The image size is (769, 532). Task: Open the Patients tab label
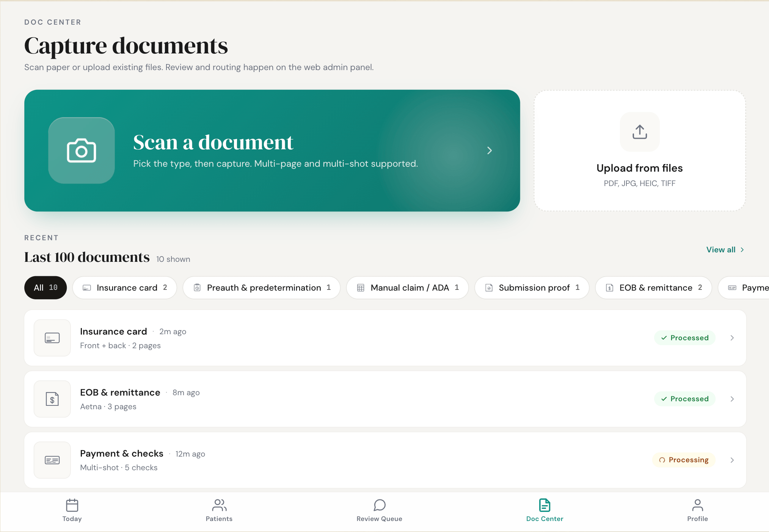[219, 519]
